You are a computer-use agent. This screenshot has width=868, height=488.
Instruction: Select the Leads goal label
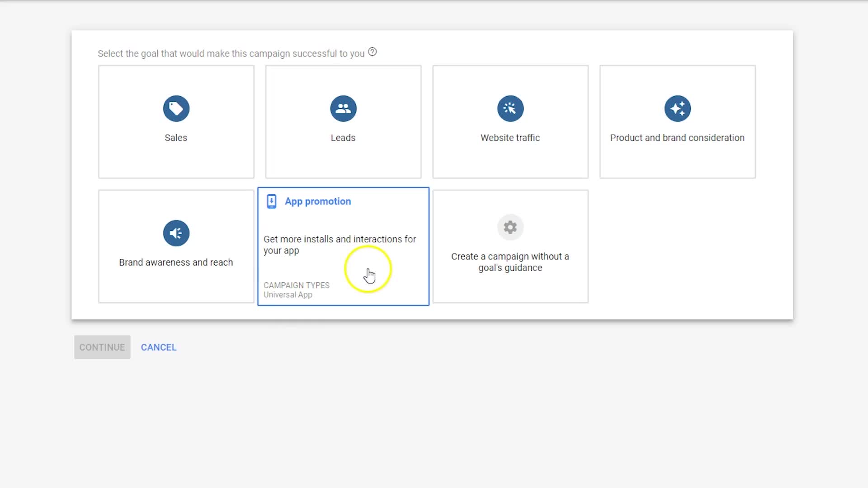coord(343,138)
